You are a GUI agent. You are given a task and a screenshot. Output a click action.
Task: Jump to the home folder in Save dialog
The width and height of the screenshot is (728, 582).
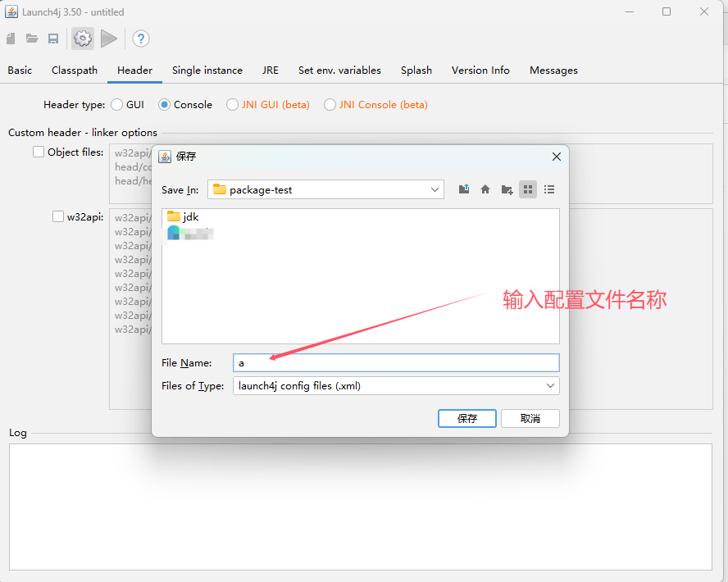pos(485,189)
